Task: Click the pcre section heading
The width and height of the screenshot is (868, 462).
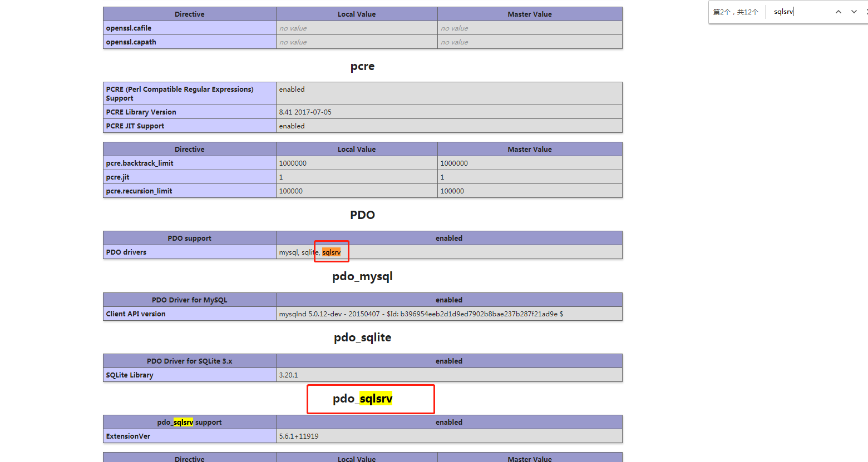Action: click(362, 66)
